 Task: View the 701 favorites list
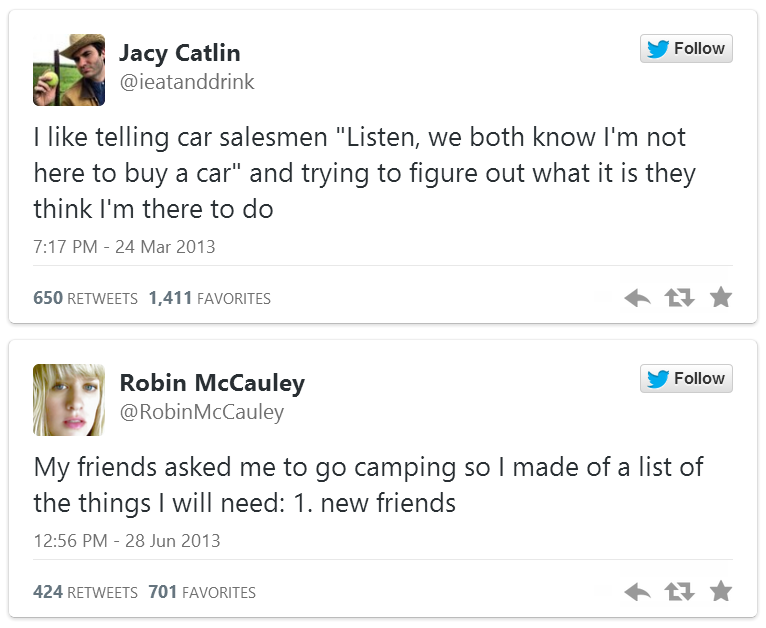(x=202, y=592)
